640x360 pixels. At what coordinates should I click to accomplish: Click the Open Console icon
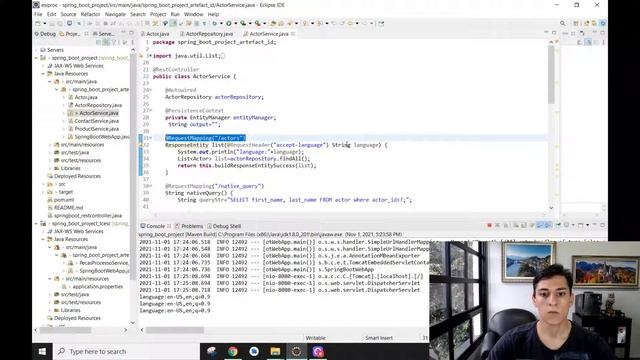pyautogui.click(x=580, y=225)
